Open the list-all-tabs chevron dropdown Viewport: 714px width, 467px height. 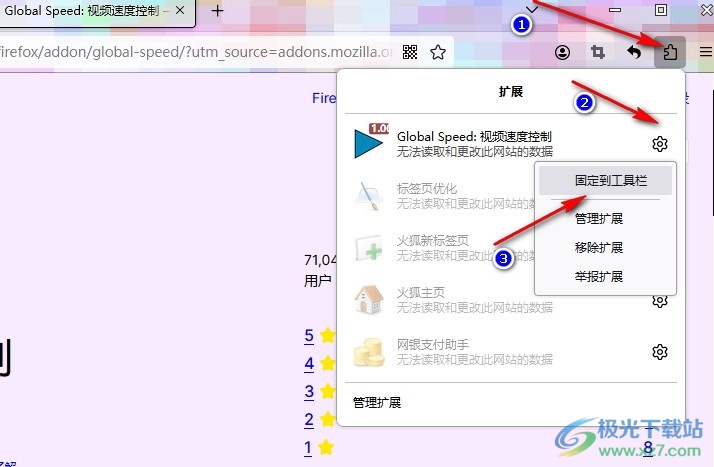[532, 9]
